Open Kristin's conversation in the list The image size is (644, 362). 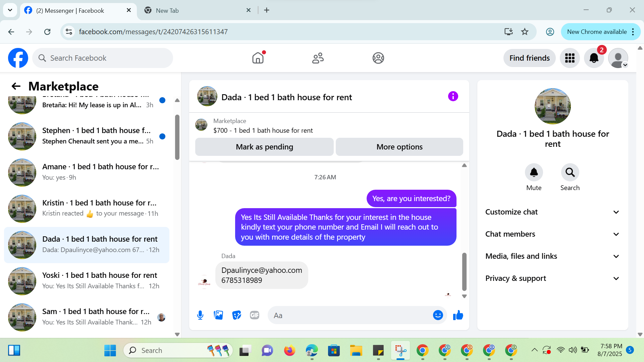(87, 208)
